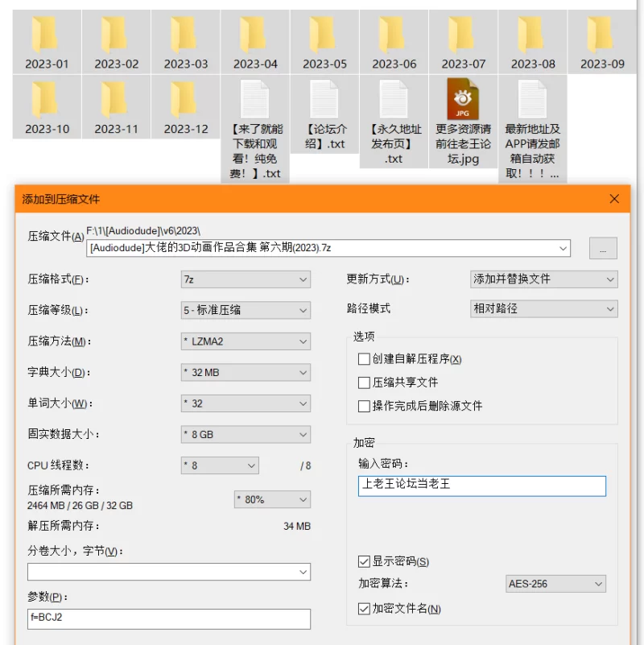
Task: Open the 80% memory usage dropdown
Action: 272,500
